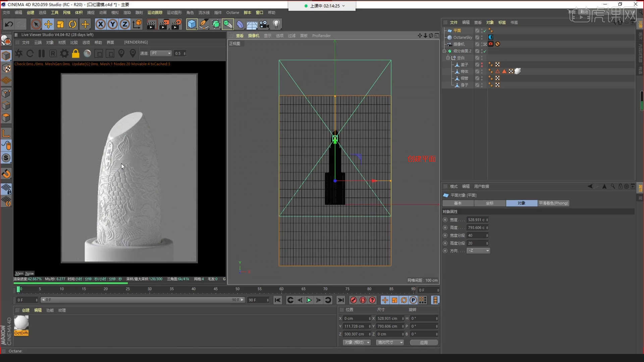Open the 对象 (相对) dropdown
The height and width of the screenshot is (362, 644).
(x=357, y=343)
